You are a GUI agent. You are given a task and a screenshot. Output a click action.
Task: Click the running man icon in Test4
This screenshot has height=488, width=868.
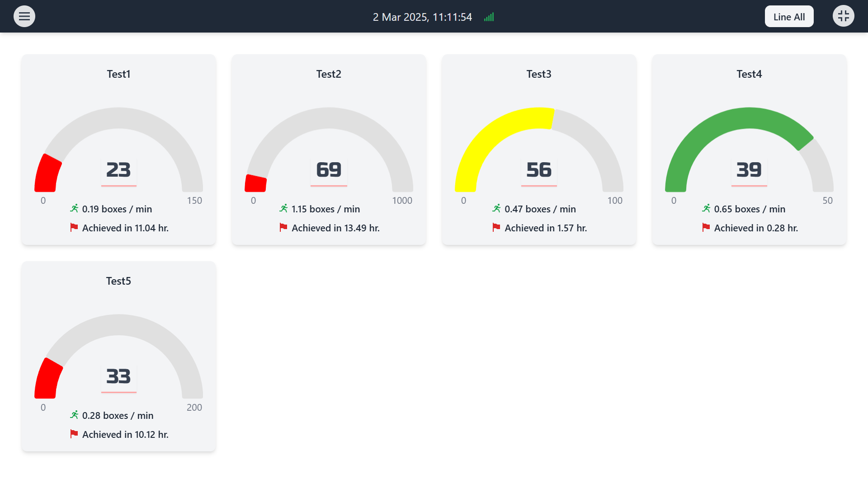pyautogui.click(x=706, y=208)
